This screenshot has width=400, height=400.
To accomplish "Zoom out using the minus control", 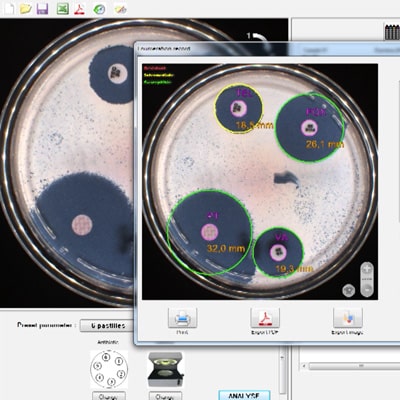I will tap(367, 289).
